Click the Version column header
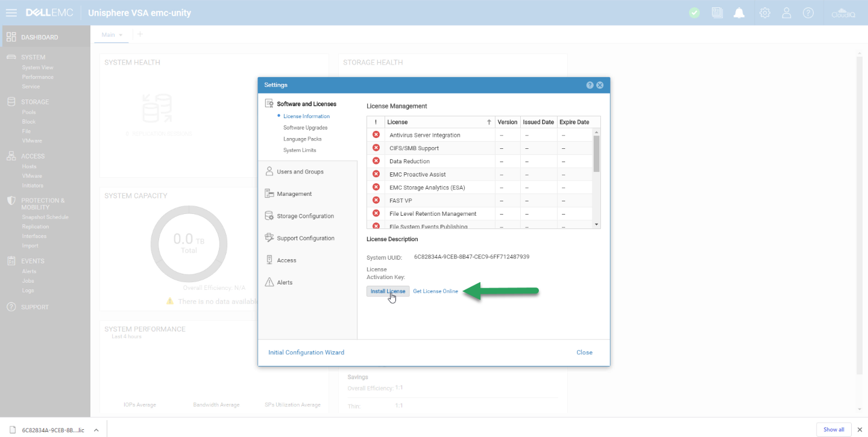Viewport: 868px width, 437px height. (507, 122)
